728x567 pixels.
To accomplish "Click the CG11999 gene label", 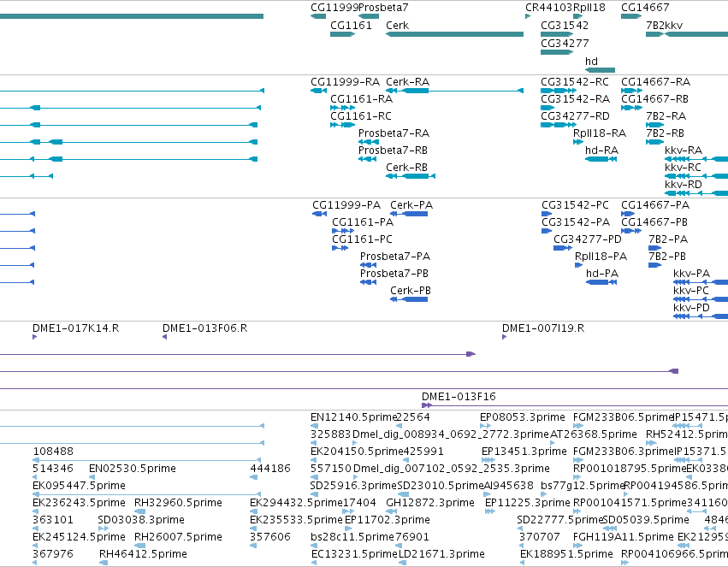I will (x=334, y=8).
